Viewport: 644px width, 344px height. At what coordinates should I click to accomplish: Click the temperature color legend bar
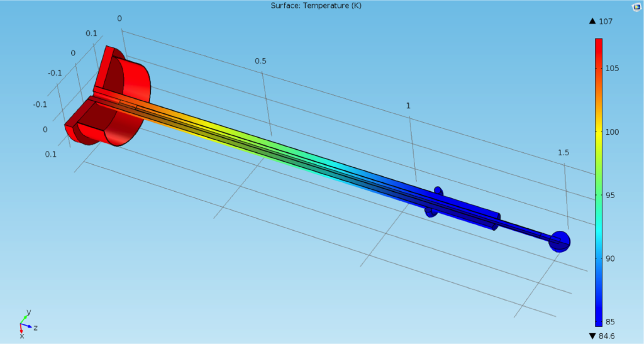[x=598, y=183]
